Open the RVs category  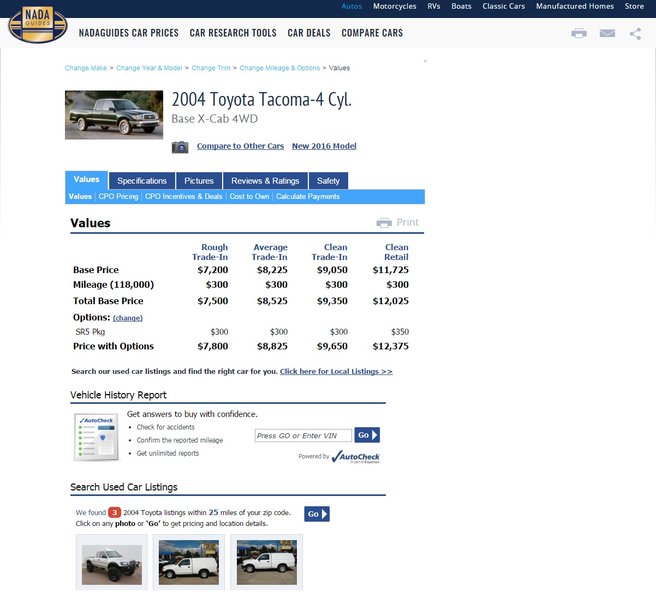(433, 6)
